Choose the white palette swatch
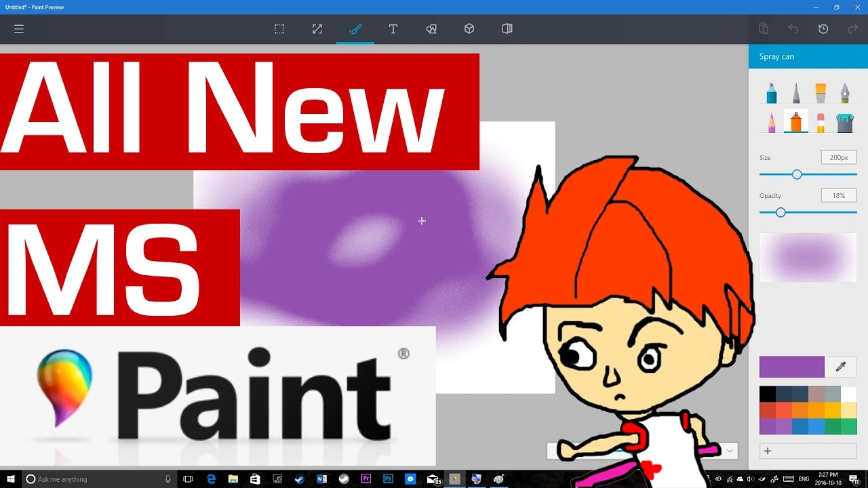Image resolution: width=868 pixels, height=488 pixels. tap(848, 394)
